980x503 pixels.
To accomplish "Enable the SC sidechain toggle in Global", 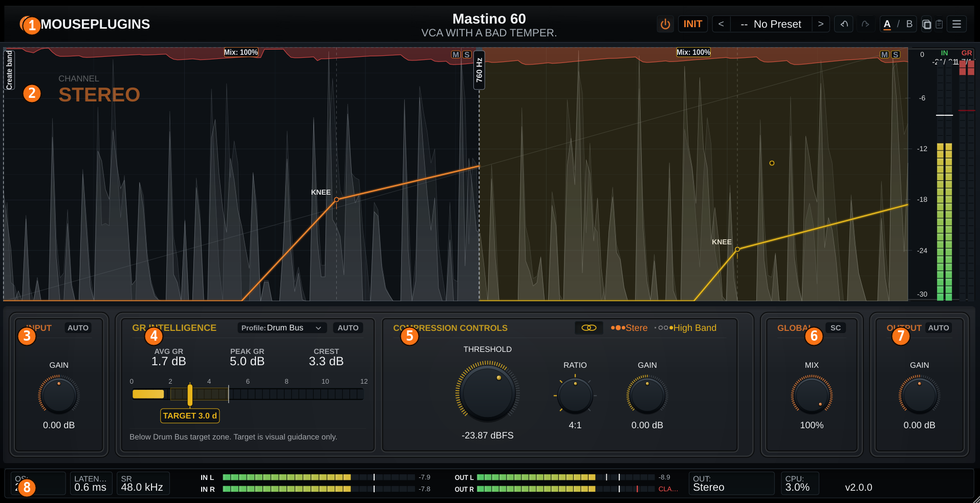I will coord(836,328).
